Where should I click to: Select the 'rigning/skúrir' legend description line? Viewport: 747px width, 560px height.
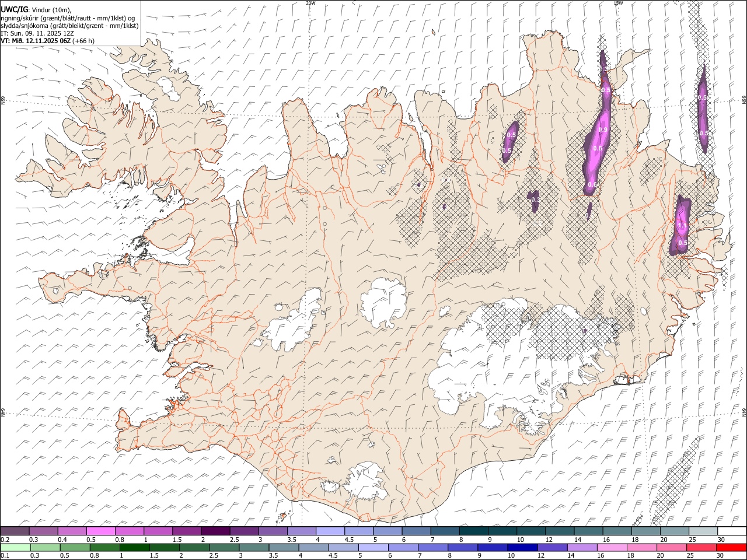click(68, 18)
